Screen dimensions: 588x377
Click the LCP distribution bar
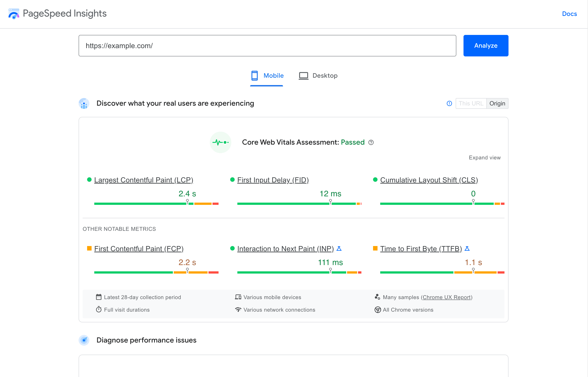coord(156,204)
